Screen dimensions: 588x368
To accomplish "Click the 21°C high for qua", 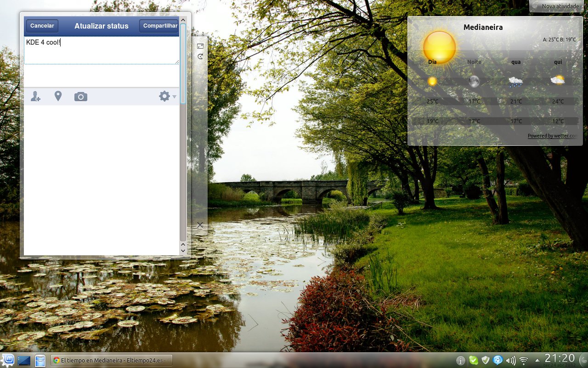I will click(516, 102).
